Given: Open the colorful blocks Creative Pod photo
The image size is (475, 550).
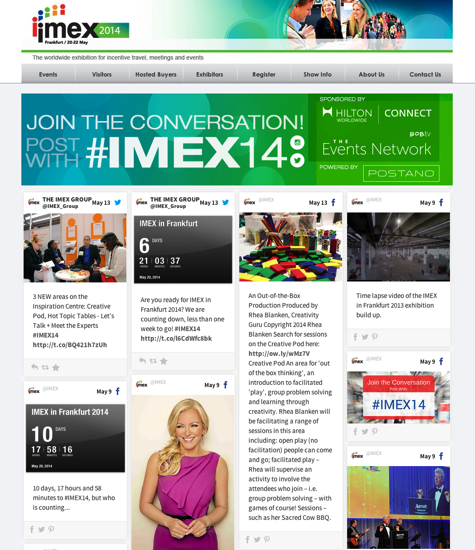Looking at the screenshot, I should [290, 247].
